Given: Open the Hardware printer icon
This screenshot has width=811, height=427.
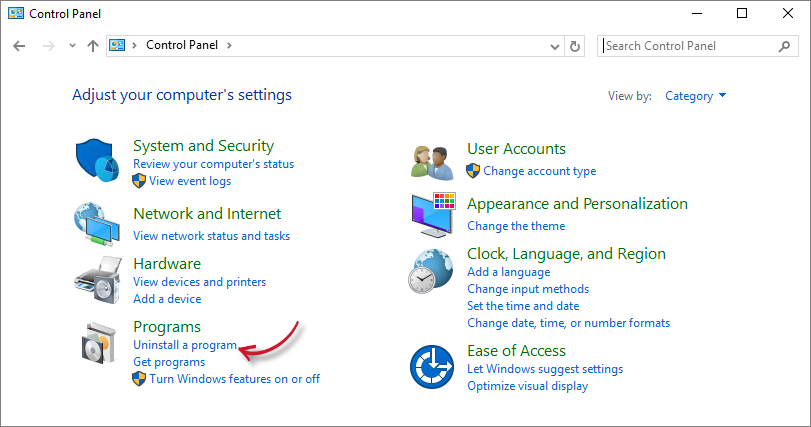Looking at the screenshot, I should click(x=98, y=280).
